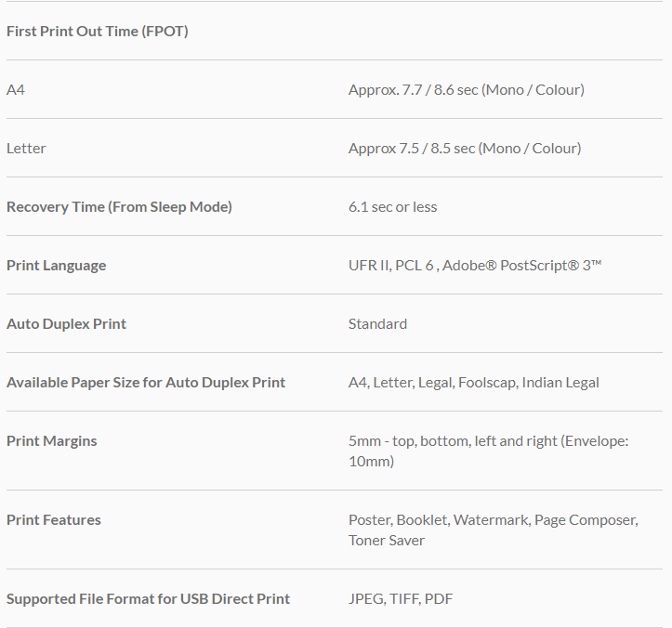Select the Letter time value 7.5 / 8.5 sec
The width and height of the screenshot is (672, 628).
tap(464, 149)
